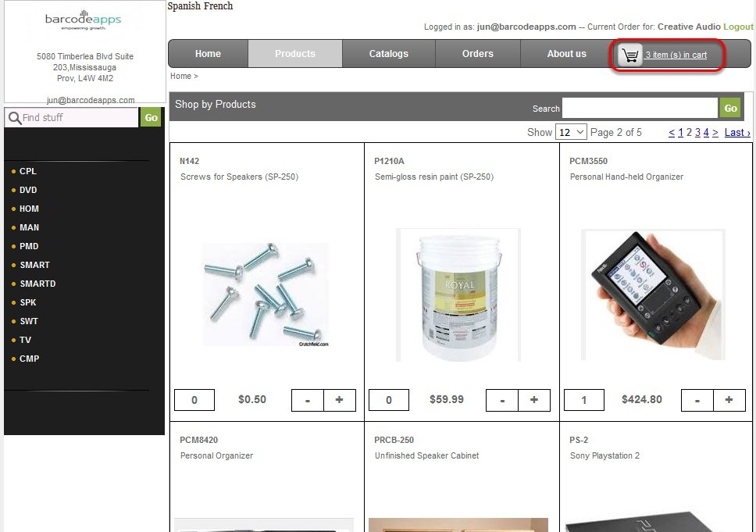Image resolution: width=756 pixels, height=532 pixels.
Task: Click the jun@barcodeapps.com address under logo
Action: point(91,100)
